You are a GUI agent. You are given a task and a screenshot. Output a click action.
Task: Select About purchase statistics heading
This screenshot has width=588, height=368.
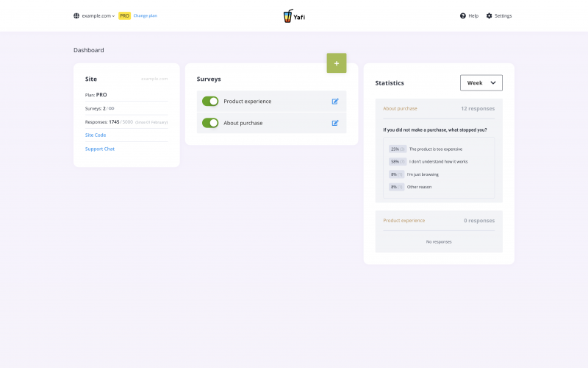point(400,108)
